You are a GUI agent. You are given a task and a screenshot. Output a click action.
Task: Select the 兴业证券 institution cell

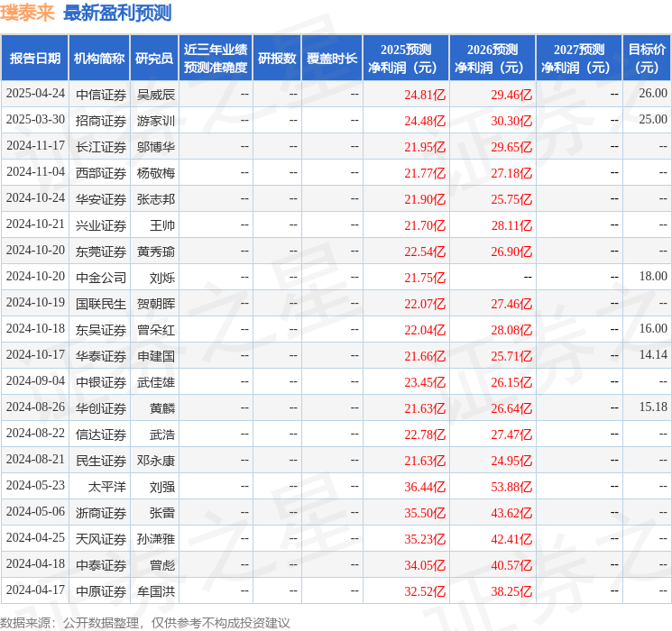tap(101, 224)
